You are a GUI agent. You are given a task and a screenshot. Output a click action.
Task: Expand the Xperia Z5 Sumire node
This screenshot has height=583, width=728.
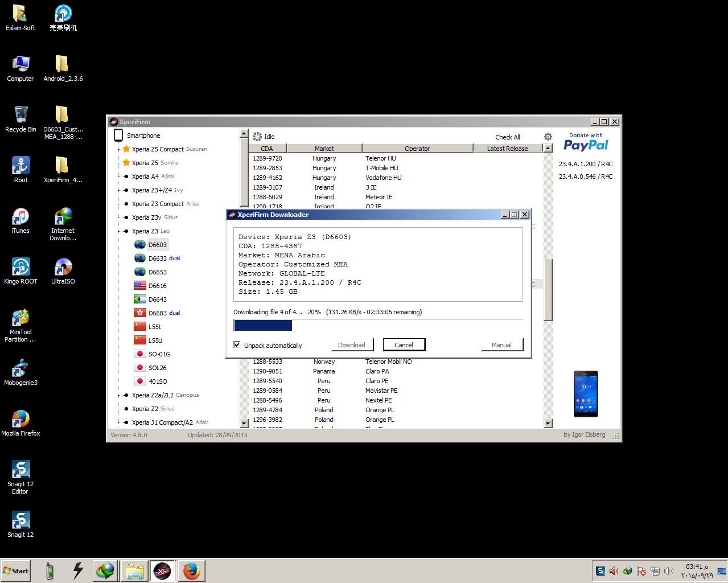(x=126, y=163)
